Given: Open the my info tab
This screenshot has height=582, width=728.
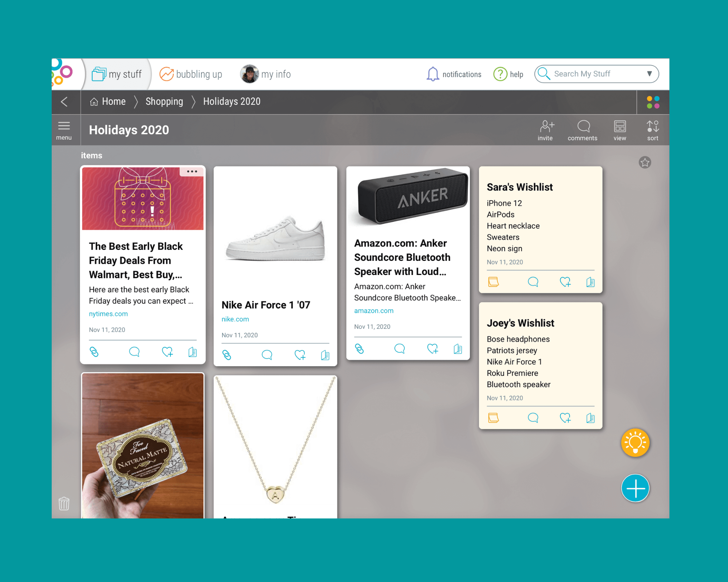Looking at the screenshot, I should click(x=265, y=74).
